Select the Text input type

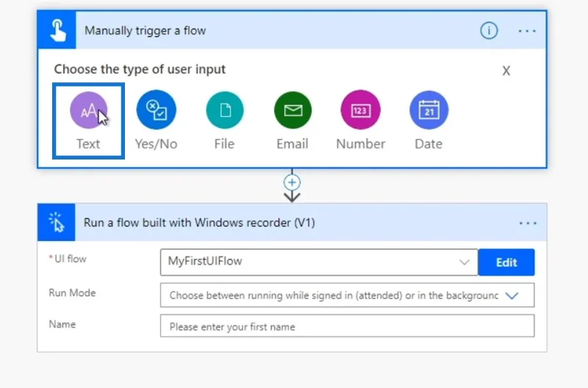tap(88, 121)
